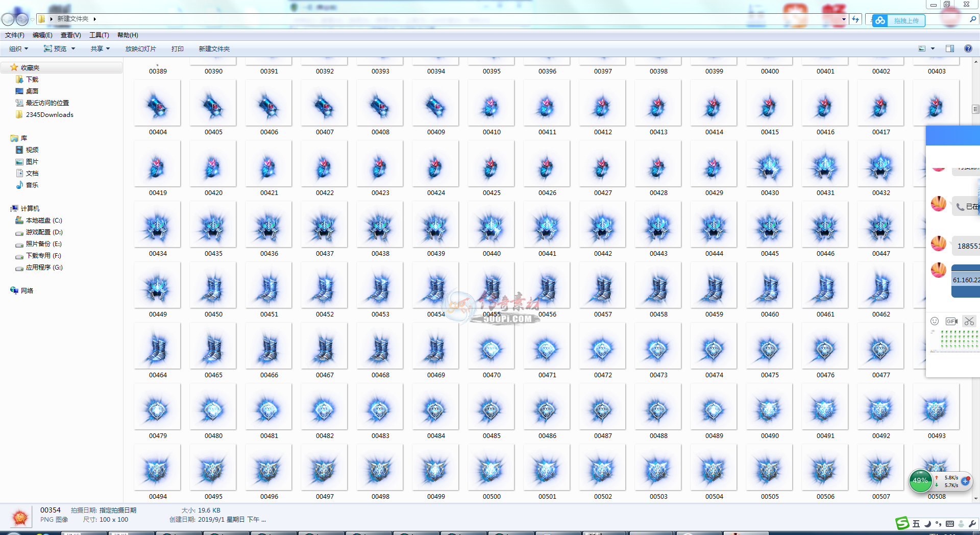Select the 00450 boots thumbnail

point(213,286)
